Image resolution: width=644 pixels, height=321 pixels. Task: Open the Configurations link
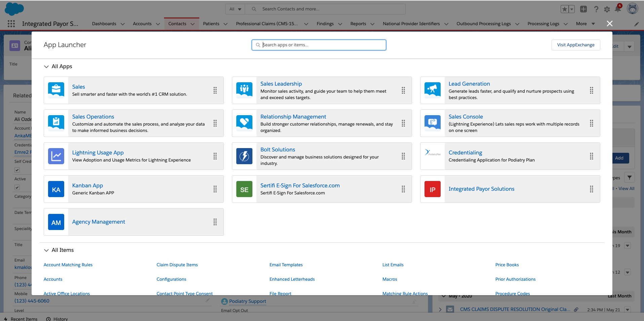coord(171,279)
